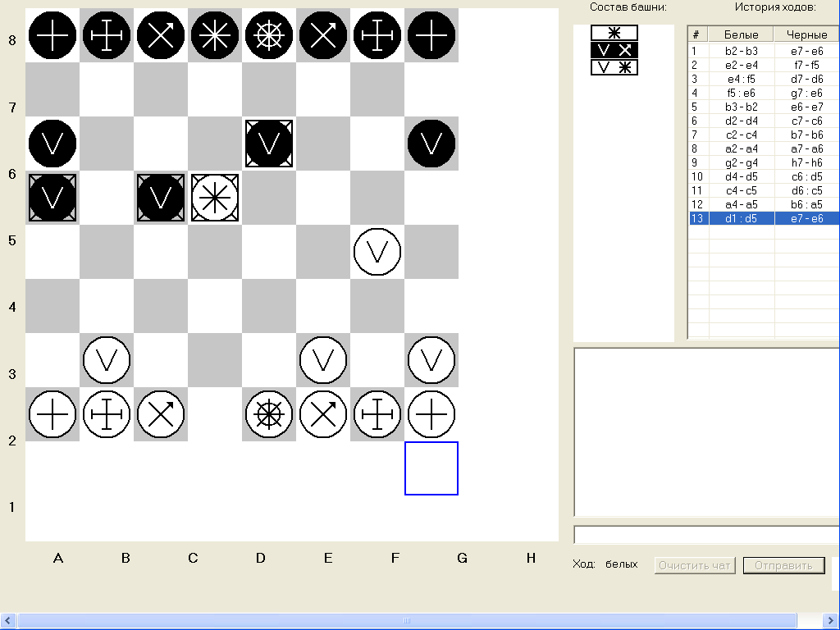
Task: Select move 8 white a2 - a4
Action: click(742, 148)
